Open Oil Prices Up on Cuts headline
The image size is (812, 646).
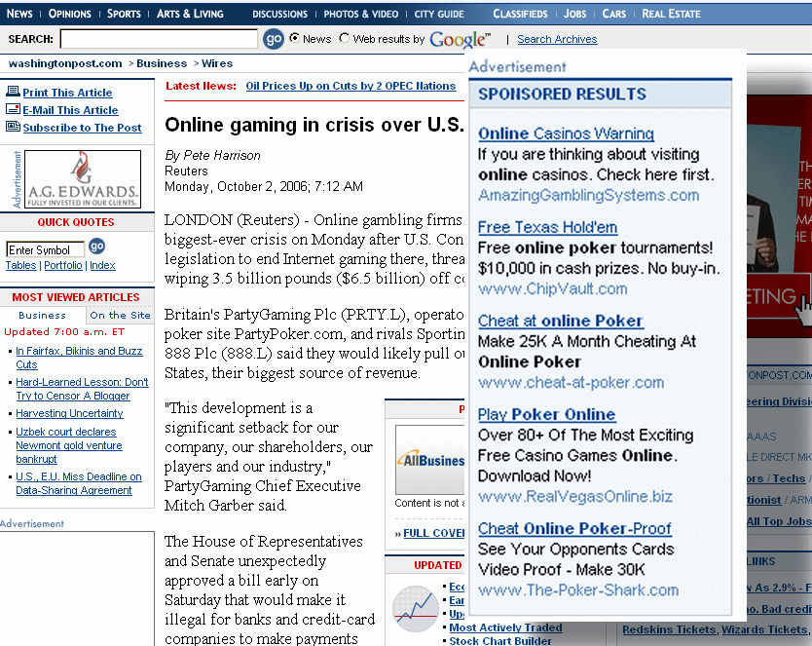click(x=351, y=86)
